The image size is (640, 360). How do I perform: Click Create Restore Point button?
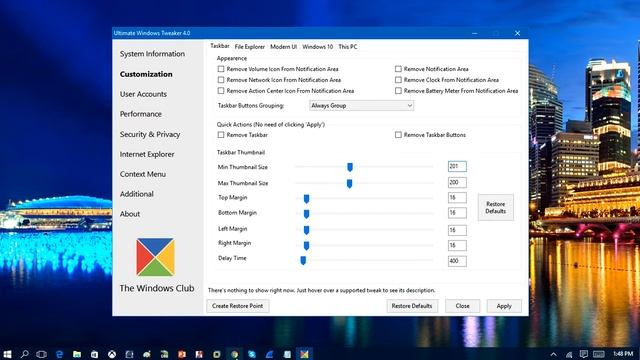click(x=238, y=306)
